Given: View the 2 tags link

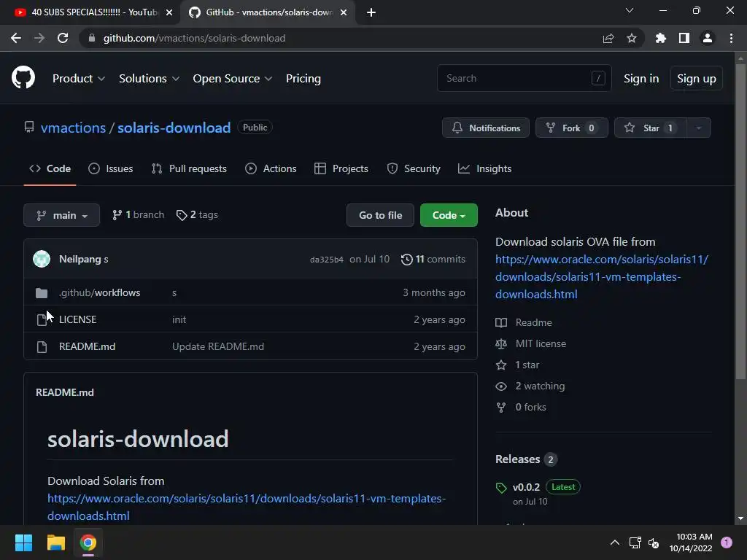Looking at the screenshot, I should pos(197,215).
